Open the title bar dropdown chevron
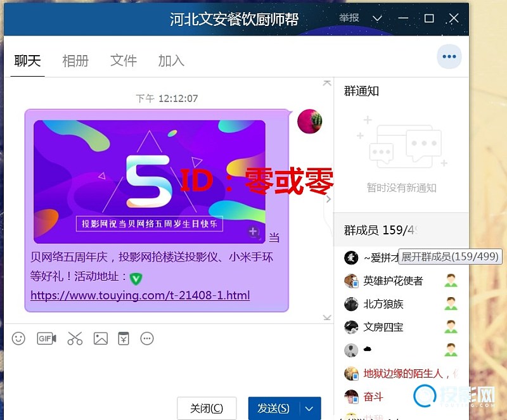This screenshot has height=420, width=507. (x=377, y=18)
